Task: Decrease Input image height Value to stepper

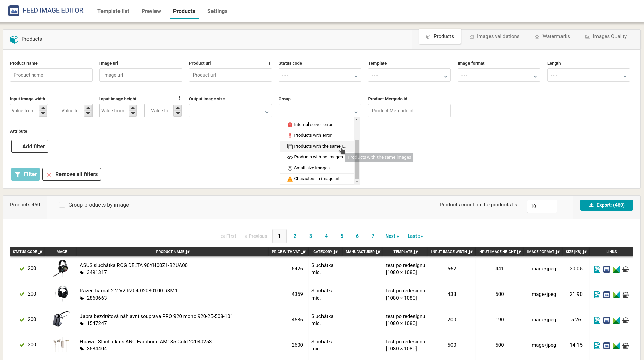Action: click(x=178, y=114)
